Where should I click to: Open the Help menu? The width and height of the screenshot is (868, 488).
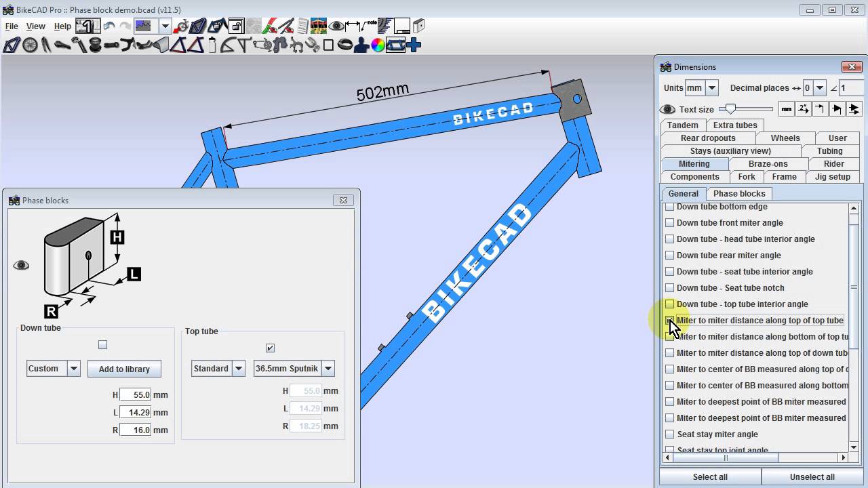(62, 26)
